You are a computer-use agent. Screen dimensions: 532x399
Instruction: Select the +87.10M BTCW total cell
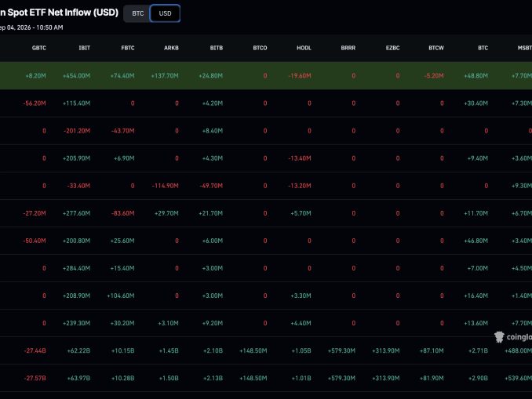pyautogui.click(x=432, y=350)
